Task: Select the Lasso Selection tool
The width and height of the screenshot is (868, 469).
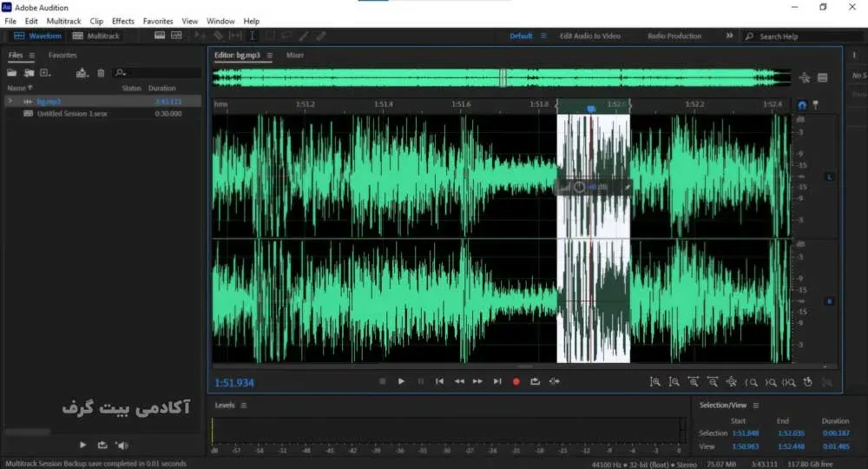Action: [x=286, y=36]
